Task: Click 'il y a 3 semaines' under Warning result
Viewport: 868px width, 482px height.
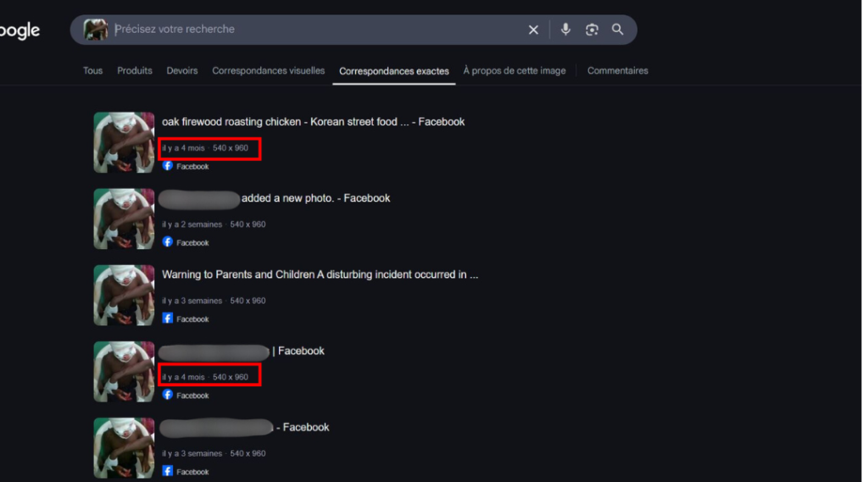Action: tap(192, 301)
